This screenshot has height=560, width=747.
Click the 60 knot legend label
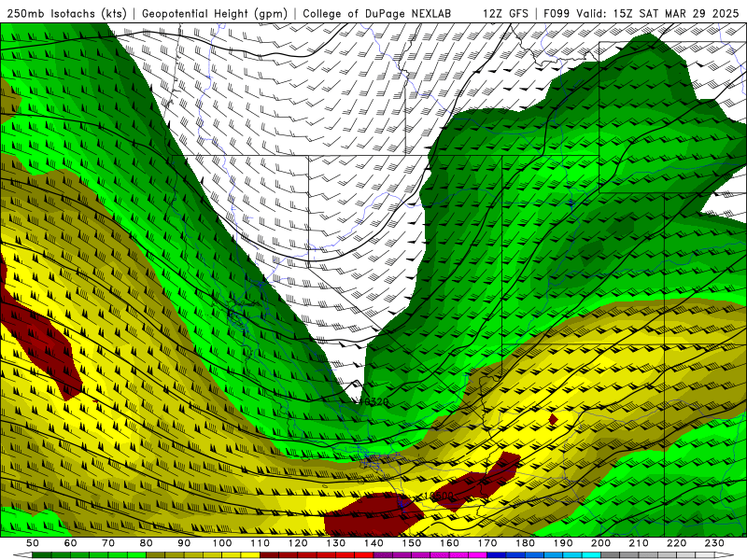pos(70,543)
